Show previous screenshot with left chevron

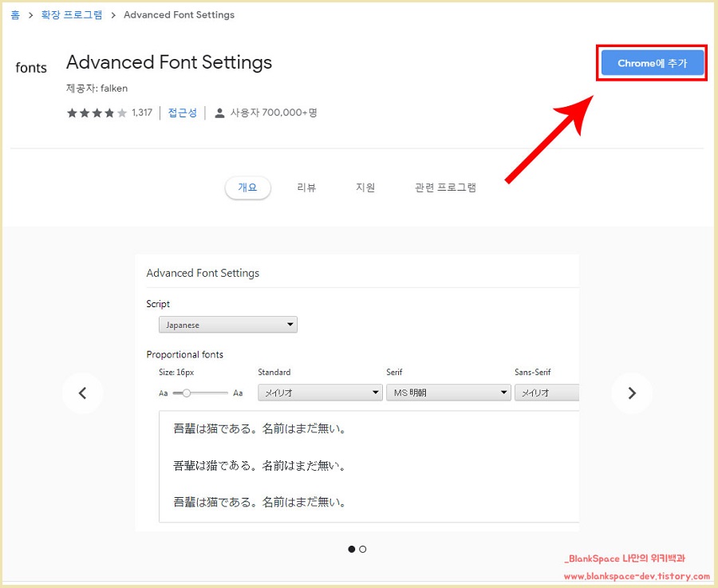(x=82, y=393)
